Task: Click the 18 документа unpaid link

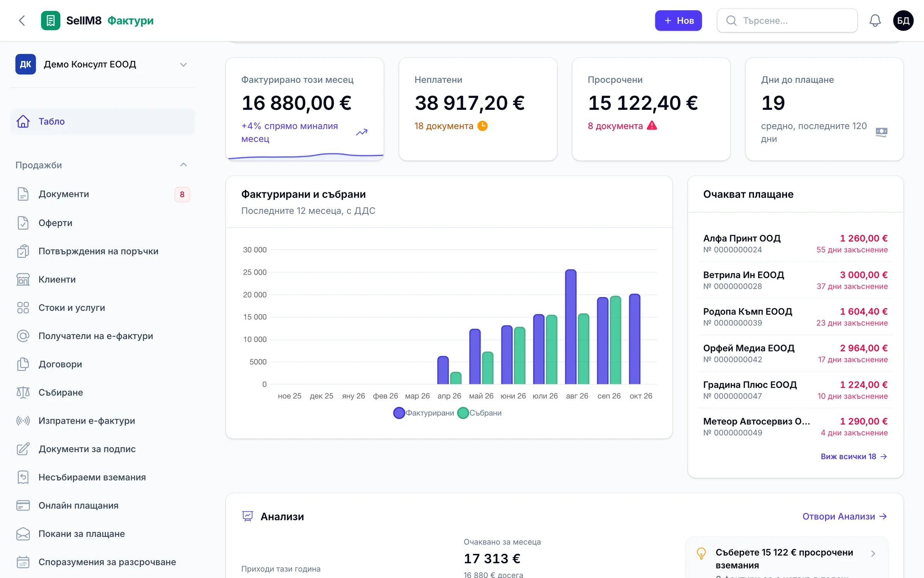Action: [x=450, y=126]
